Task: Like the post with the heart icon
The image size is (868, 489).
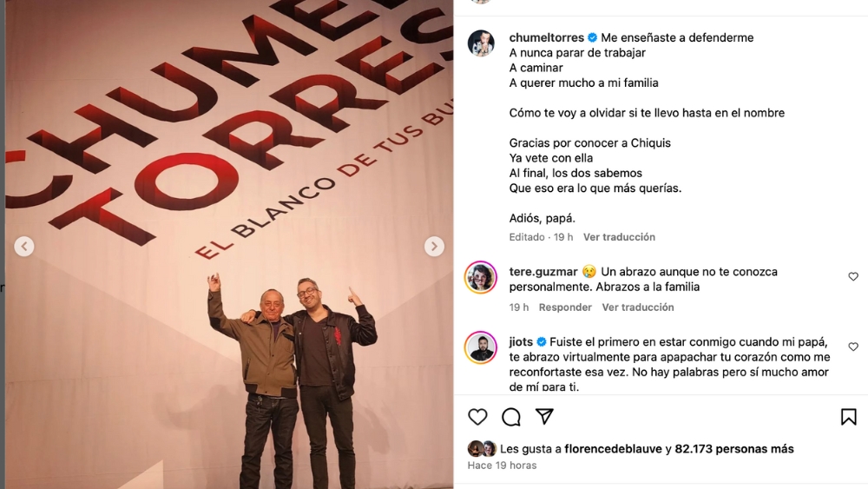Action: pyautogui.click(x=477, y=417)
